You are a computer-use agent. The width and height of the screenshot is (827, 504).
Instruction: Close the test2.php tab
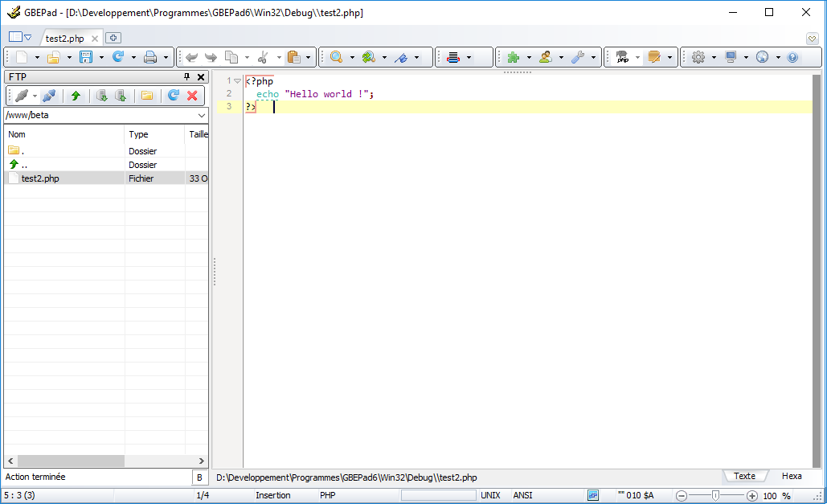point(95,39)
